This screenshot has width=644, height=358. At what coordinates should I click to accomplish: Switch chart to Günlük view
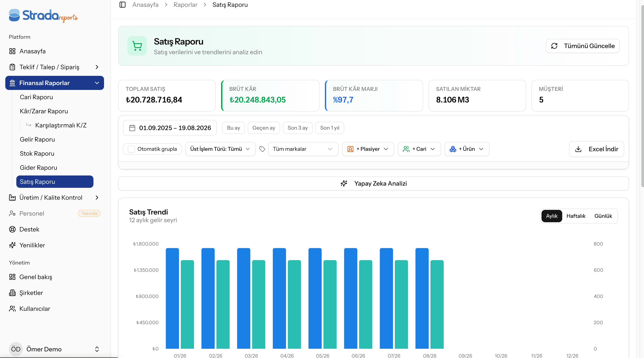603,216
